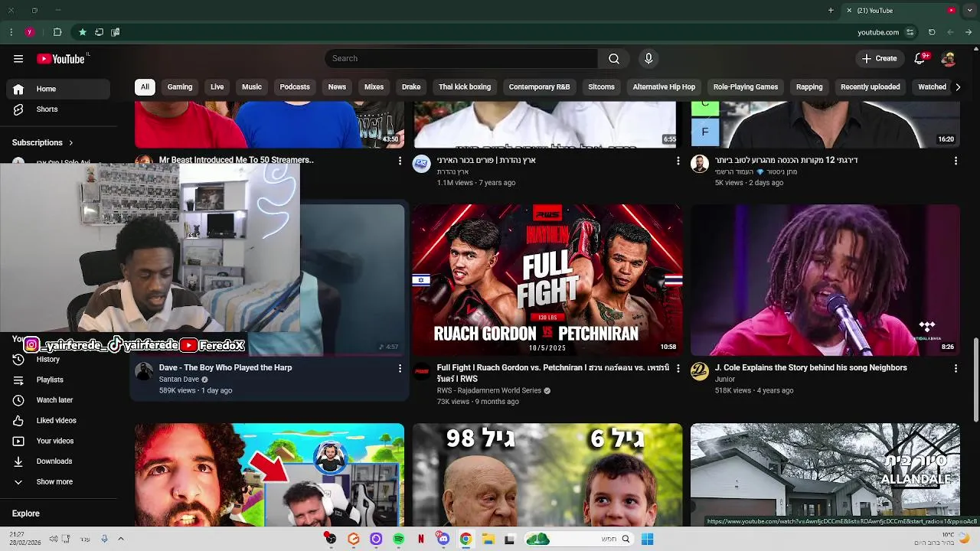Select the Drake filter chip
Viewport: 980px width, 551px height.
[x=411, y=87]
